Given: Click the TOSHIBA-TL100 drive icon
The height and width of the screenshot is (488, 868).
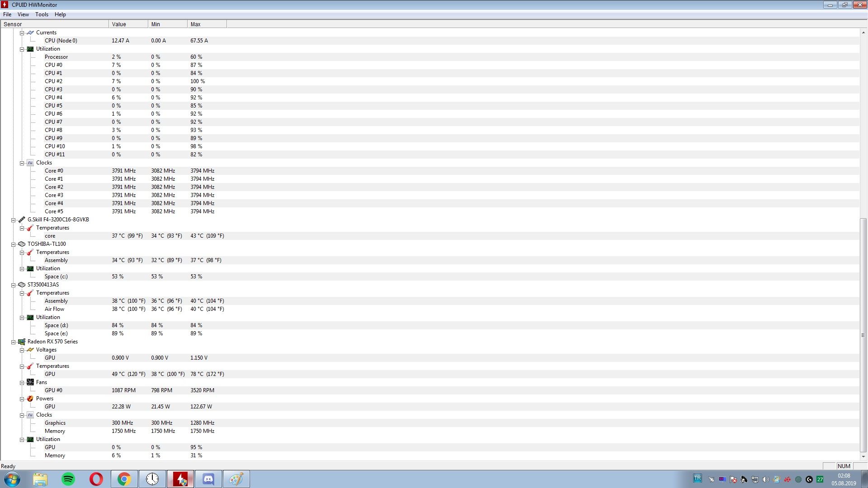Looking at the screenshot, I should click(21, 244).
